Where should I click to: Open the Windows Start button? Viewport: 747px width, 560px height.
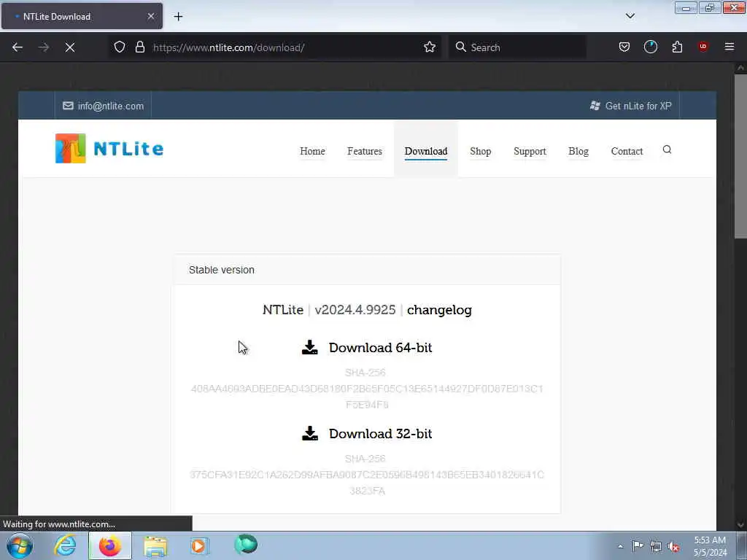(20, 545)
